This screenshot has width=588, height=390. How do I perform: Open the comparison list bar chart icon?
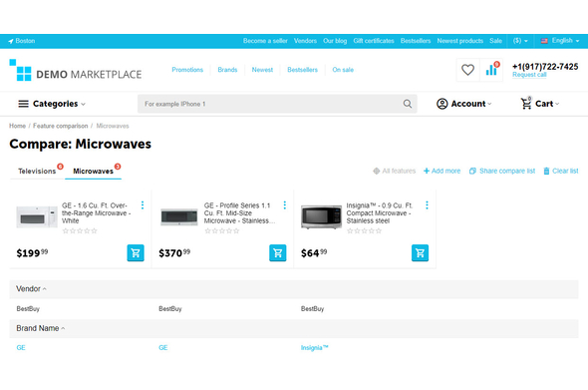point(491,70)
